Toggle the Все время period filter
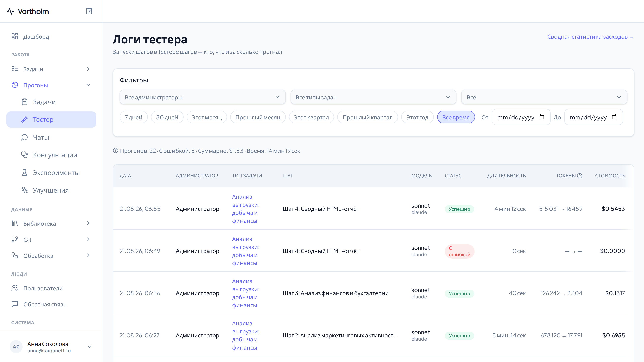 point(456,117)
